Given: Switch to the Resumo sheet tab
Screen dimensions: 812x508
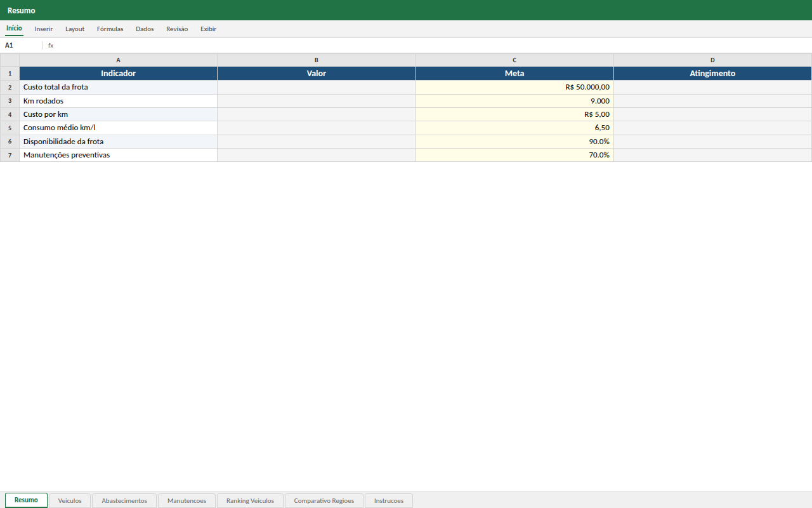Looking at the screenshot, I should coord(26,500).
